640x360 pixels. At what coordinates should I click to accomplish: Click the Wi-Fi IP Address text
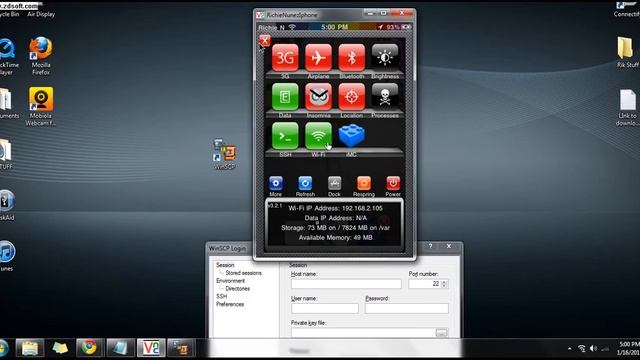(x=336, y=208)
